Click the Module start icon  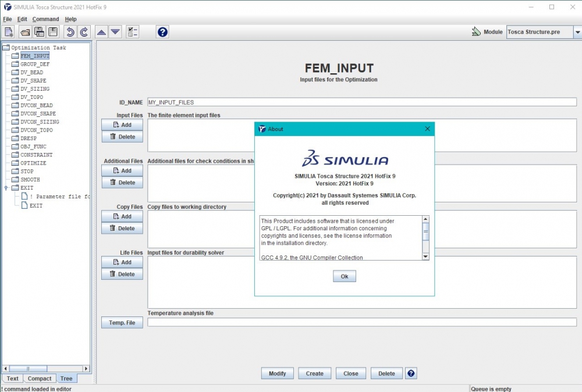coord(476,32)
